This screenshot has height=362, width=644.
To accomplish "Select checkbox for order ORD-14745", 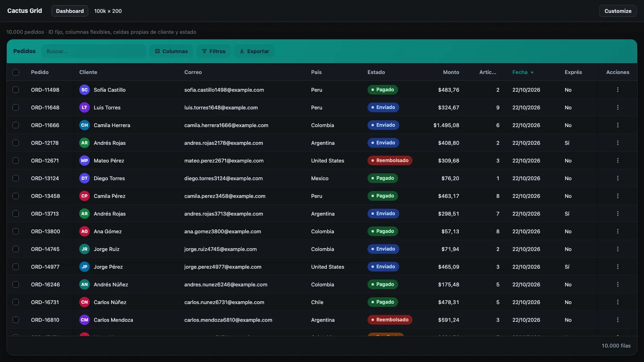I will 16,249.
